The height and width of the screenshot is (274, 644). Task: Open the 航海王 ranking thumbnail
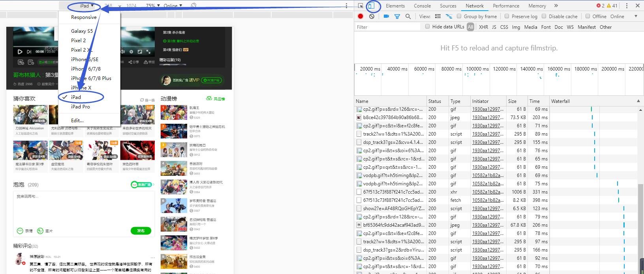point(174,112)
